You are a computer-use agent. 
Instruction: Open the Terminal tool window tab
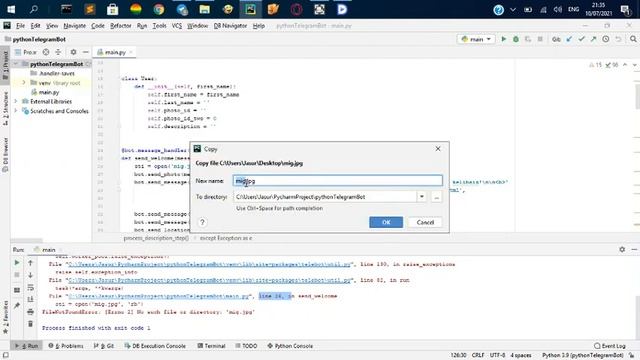[211, 346]
